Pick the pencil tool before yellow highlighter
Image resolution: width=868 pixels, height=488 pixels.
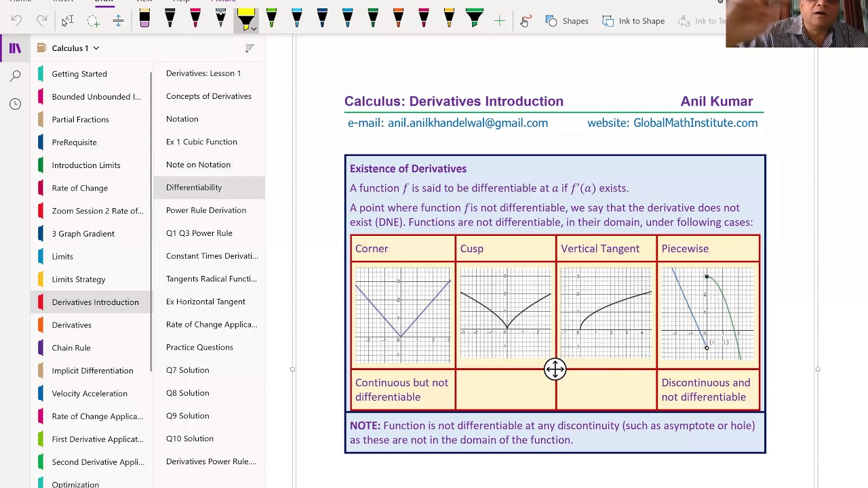(x=220, y=19)
